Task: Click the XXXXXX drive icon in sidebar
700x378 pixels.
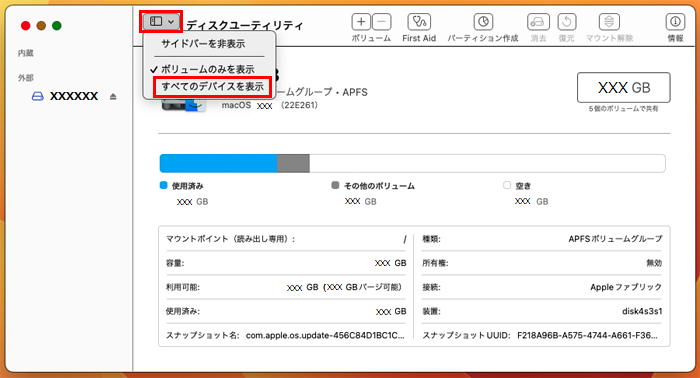Action: 38,96
